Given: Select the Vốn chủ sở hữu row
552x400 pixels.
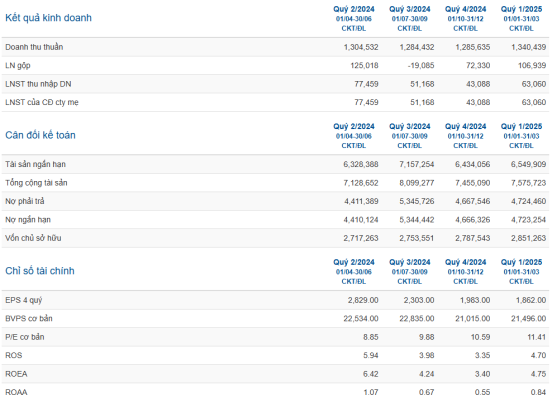Looking at the screenshot, I should tap(275, 238).
